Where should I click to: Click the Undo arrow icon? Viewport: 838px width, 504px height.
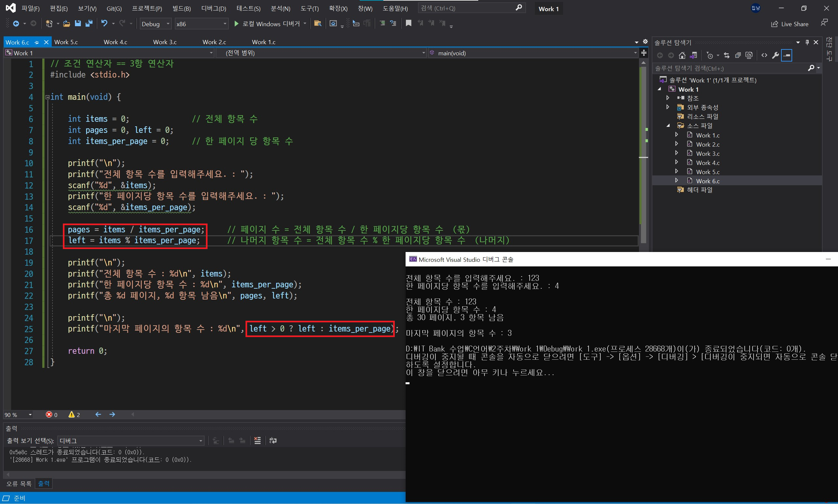(104, 24)
